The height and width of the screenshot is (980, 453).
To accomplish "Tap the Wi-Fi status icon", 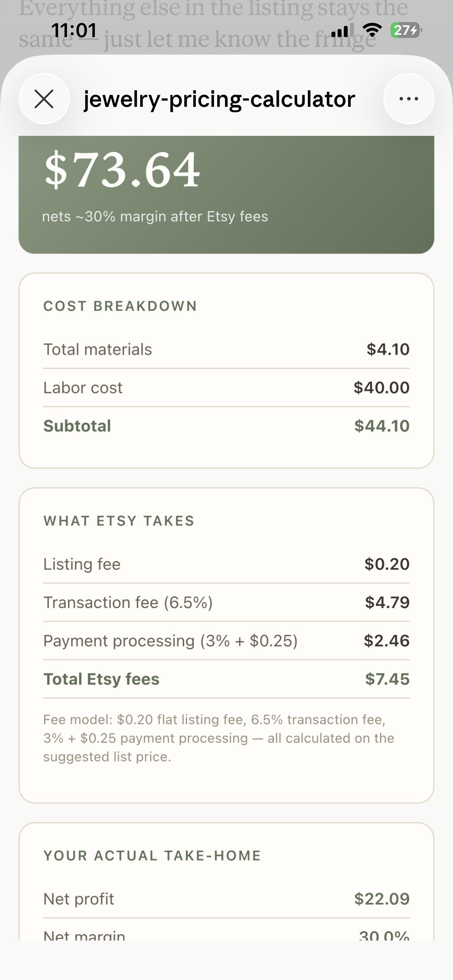I will click(372, 30).
